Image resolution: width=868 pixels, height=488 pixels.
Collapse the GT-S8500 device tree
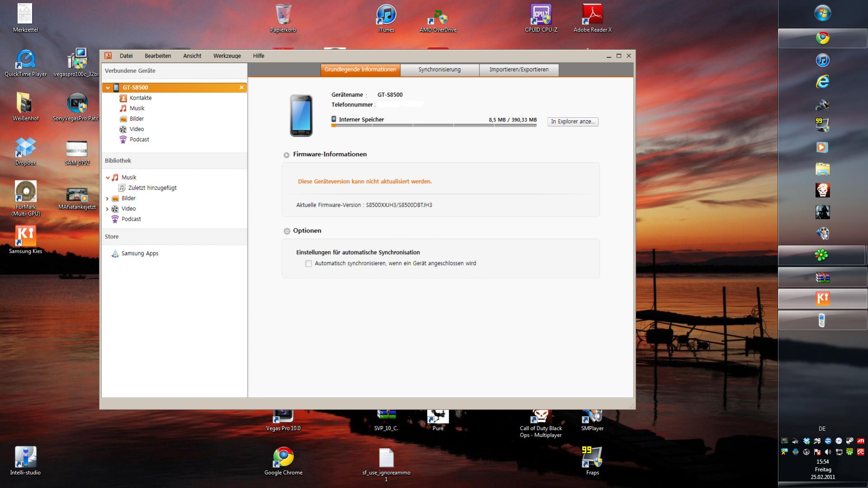click(108, 88)
